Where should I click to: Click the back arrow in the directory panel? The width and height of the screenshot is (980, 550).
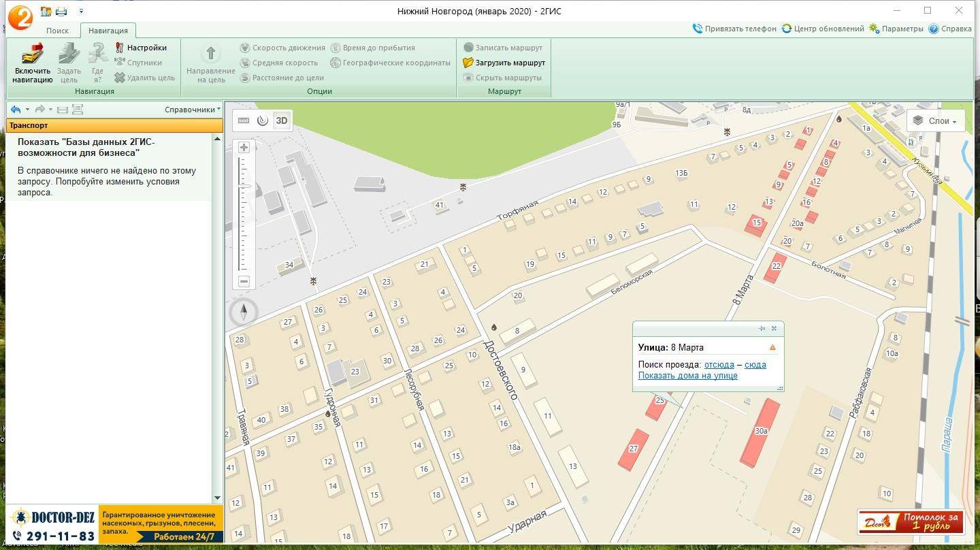tap(16, 109)
